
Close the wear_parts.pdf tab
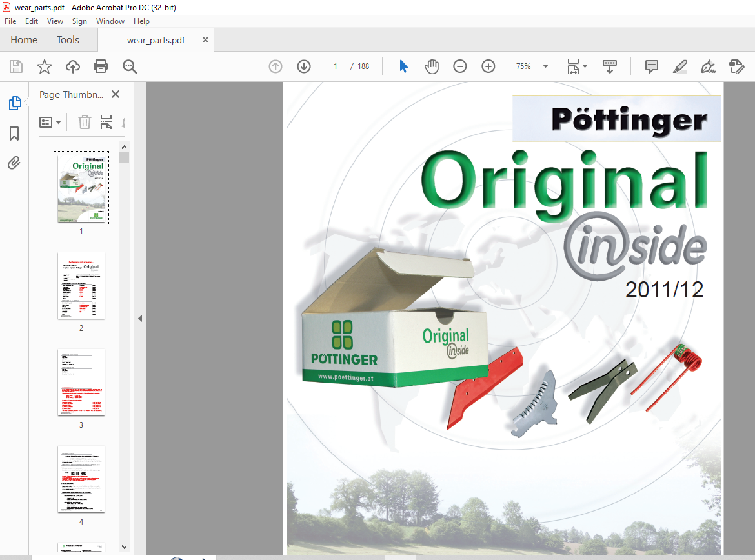pyautogui.click(x=206, y=40)
